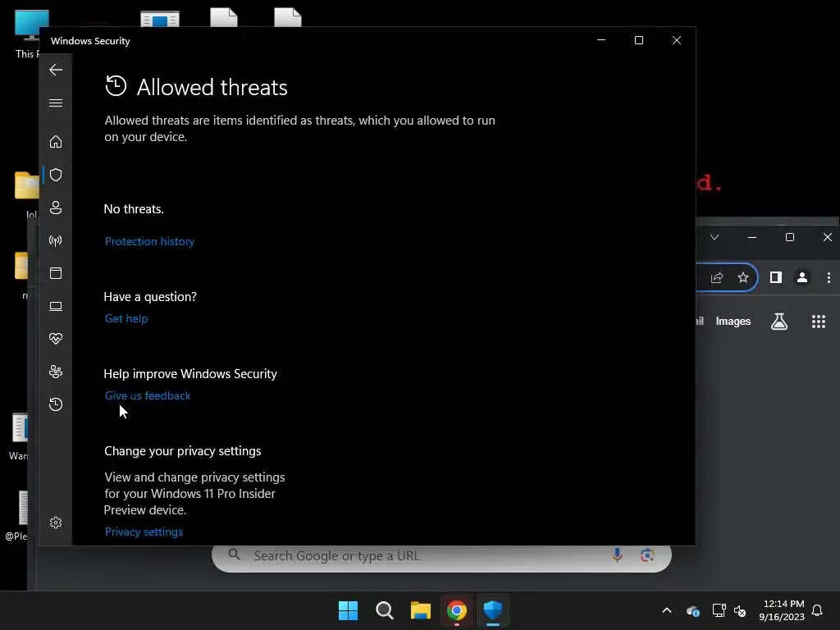This screenshot has width=840, height=630.
Task: Click the Protection history link
Action: (x=149, y=241)
